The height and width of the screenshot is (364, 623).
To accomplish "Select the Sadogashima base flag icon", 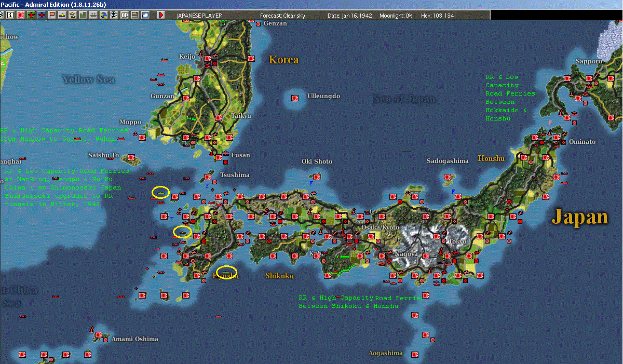I will [x=447, y=177].
